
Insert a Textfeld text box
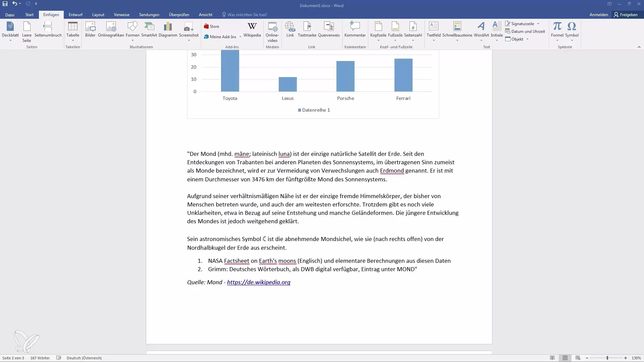434,32
